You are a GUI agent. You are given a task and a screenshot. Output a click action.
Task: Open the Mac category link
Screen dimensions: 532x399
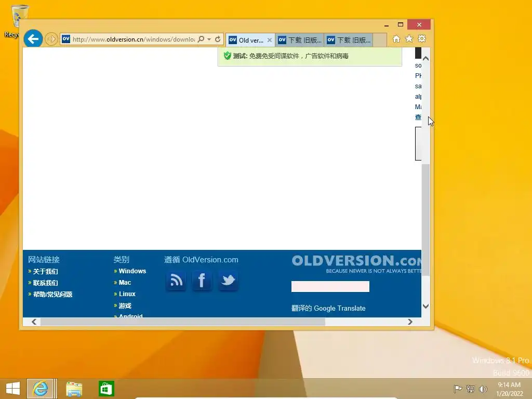point(125,282)
